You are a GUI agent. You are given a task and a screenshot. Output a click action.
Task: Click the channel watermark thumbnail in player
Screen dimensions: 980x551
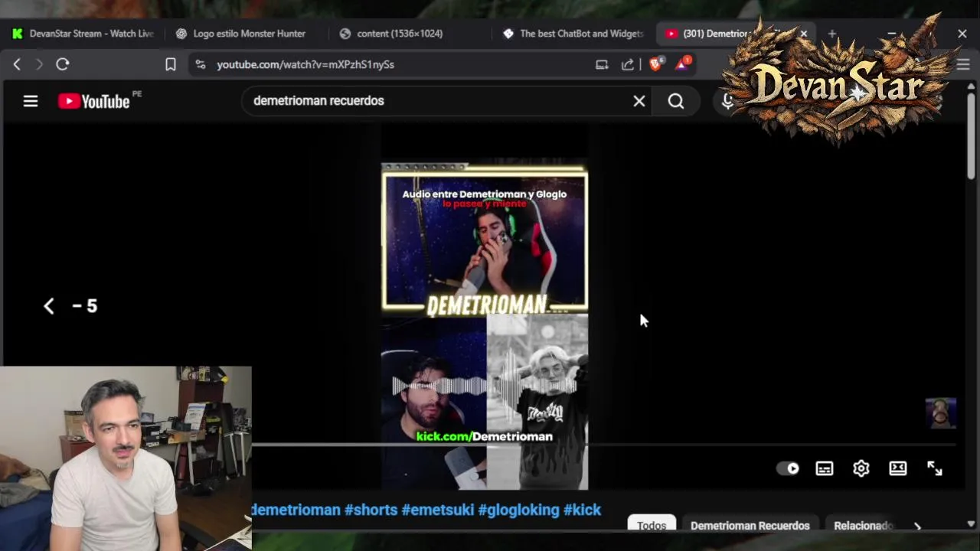coord(941,412)
